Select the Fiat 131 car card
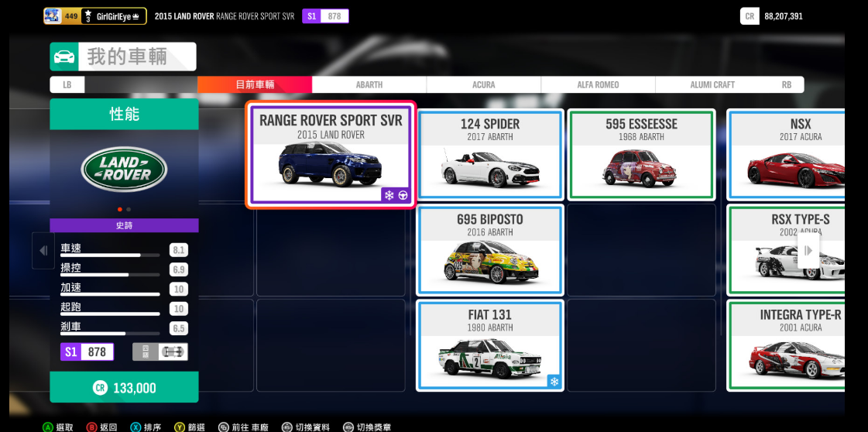Screen dimensions: 868x432 (490, 346)
